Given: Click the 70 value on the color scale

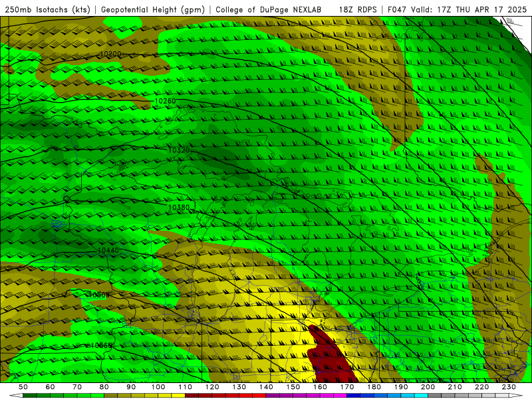Looking at the screenshot, I should coord(77,387).
